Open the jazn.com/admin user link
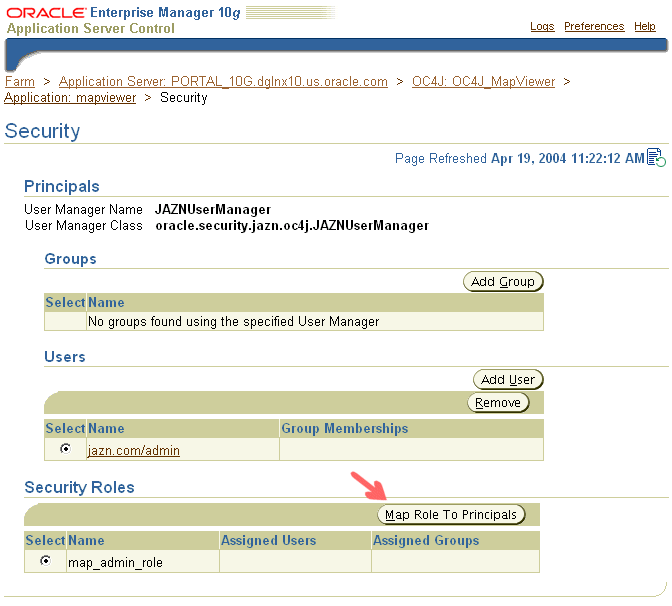 133,450
